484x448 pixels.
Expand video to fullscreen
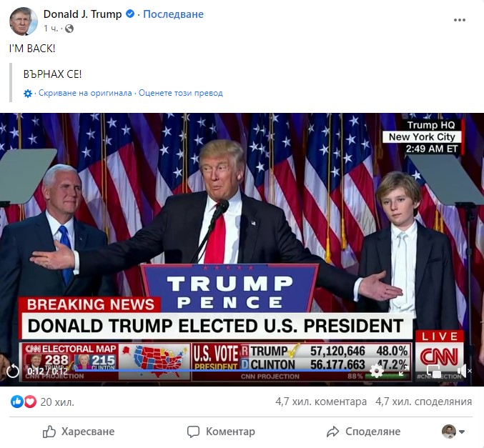point(405,371)
